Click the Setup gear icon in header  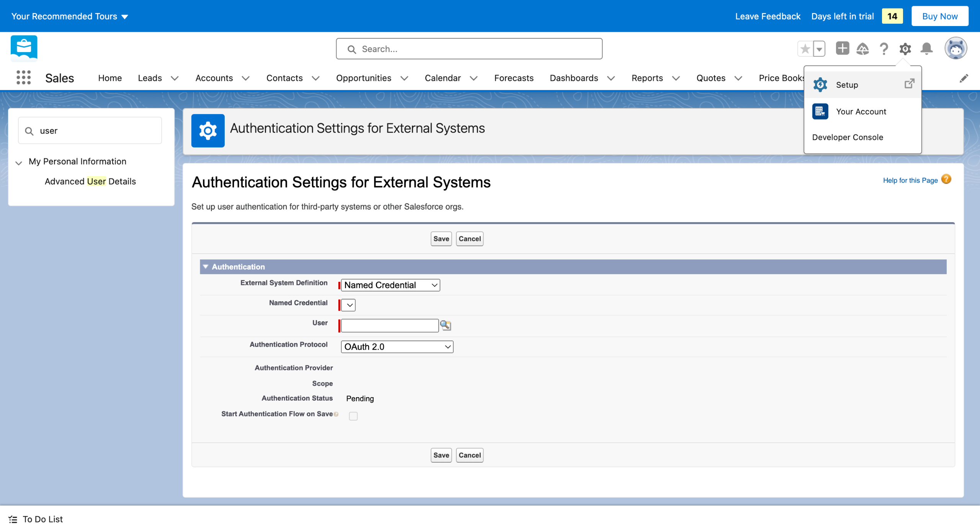coord(905,49)
